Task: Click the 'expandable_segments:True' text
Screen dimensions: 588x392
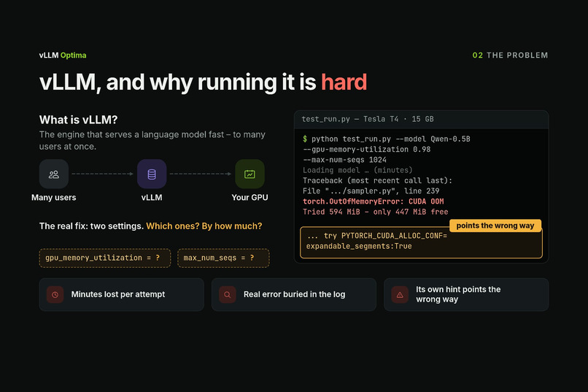Action: [359, 246]
